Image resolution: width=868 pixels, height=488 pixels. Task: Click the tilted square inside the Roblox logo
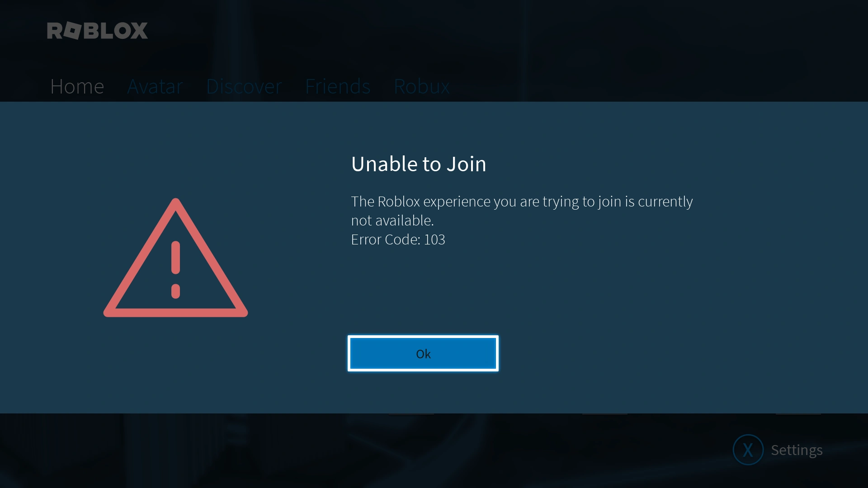73,31
